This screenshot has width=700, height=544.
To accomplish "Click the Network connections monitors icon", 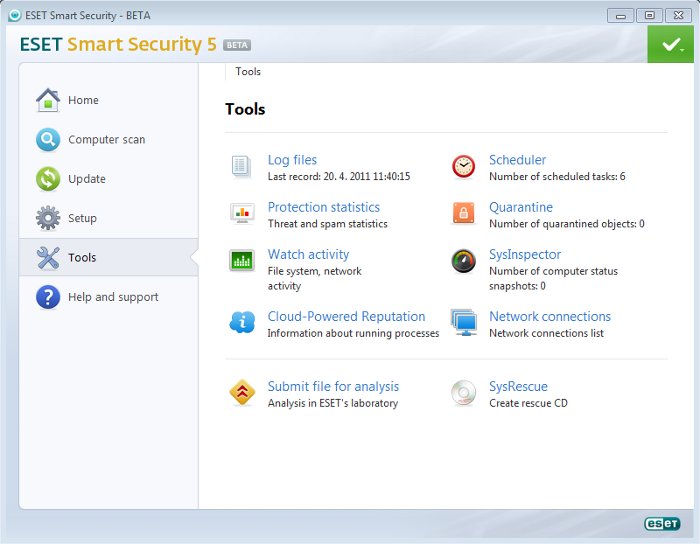I will coord(463,322).
